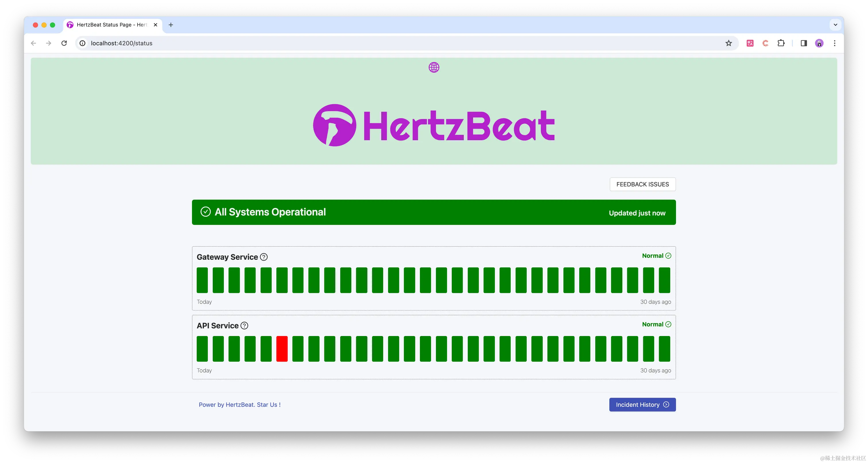Click the HertzBeat logo banner
The image size is (868, 463).
tap(434, 125)
